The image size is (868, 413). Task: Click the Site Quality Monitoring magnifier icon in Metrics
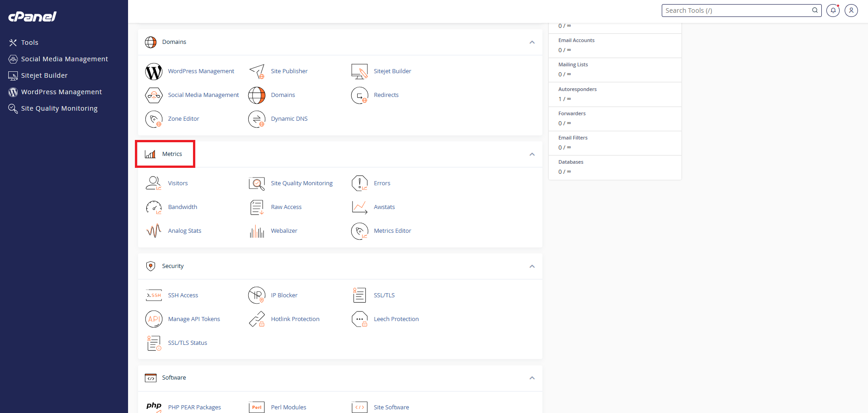click(x=257, y=183)
